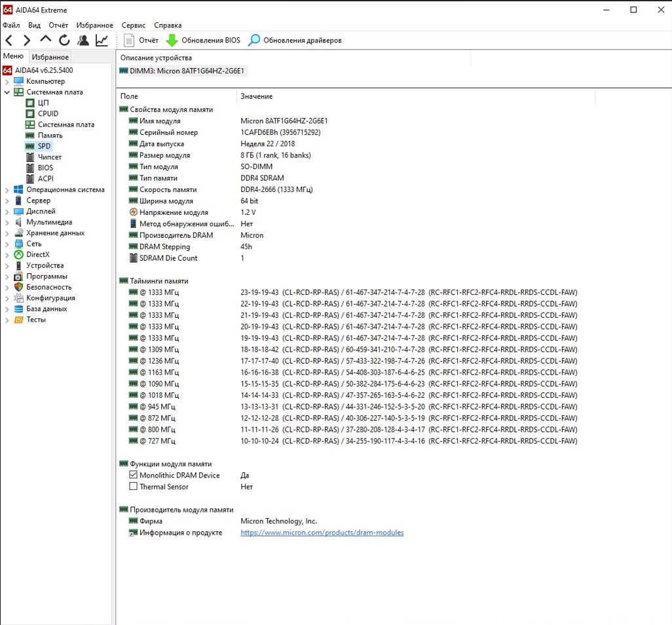672x625 pixels.
Task: Open the Отчёт menu in menu bar
Action: coord(58,26)
